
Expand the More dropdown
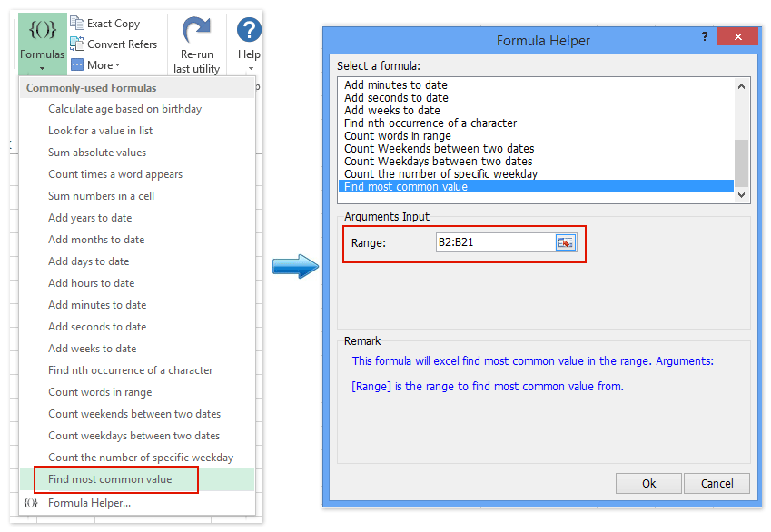[100, 65]
